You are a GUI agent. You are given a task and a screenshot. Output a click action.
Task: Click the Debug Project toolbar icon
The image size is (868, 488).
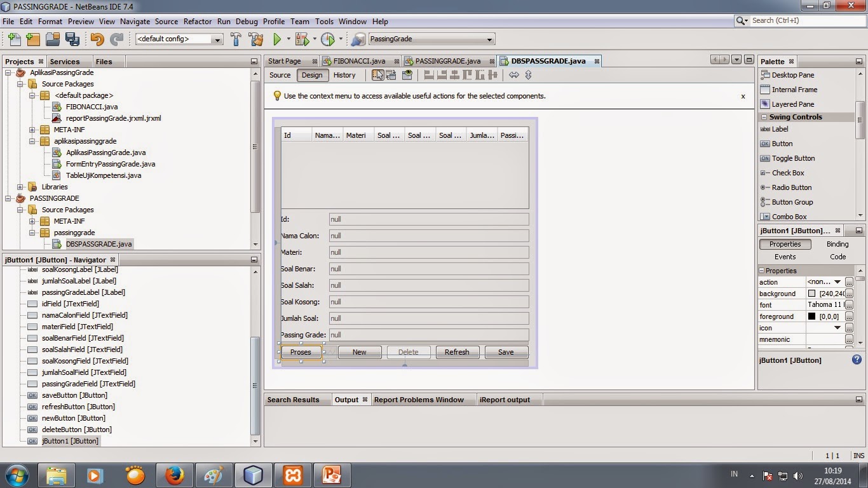(x=302, y=39)
